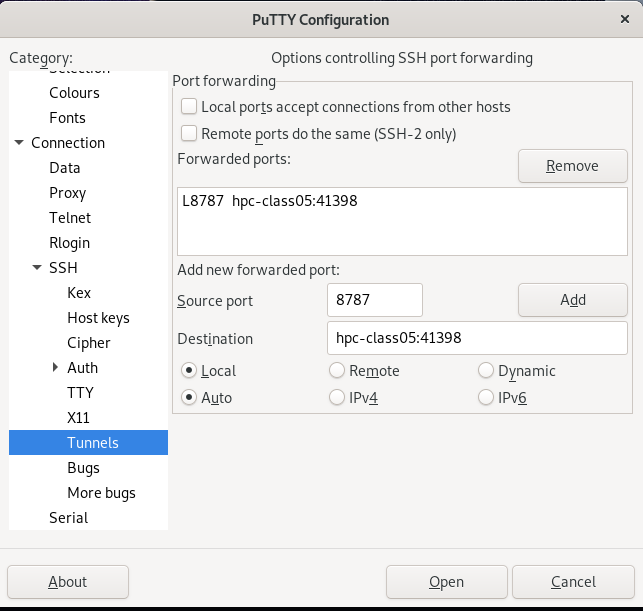Focus the Source port input field
643x611 pixels.
(x=375, y=300)
